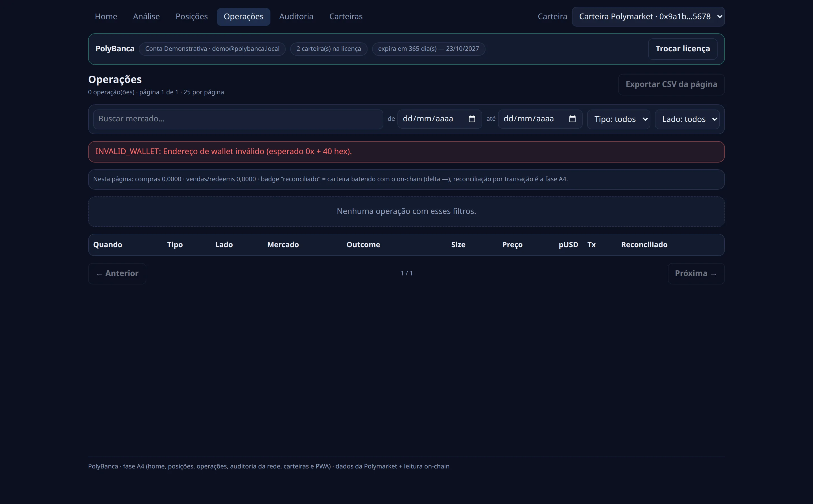The width and height of the screenshot is (813, 504).
Task: Open the Auditoria tab
Action: [296, 17]
